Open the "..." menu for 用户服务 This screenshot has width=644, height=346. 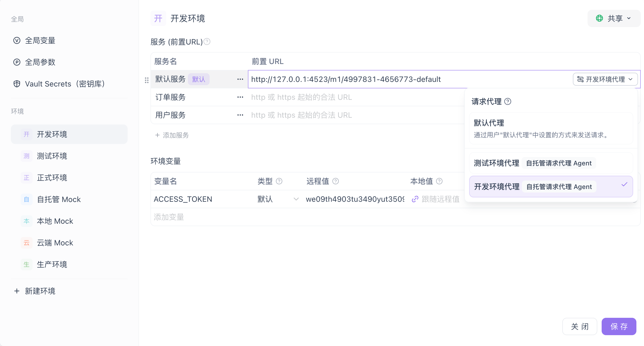pos(240,115)
